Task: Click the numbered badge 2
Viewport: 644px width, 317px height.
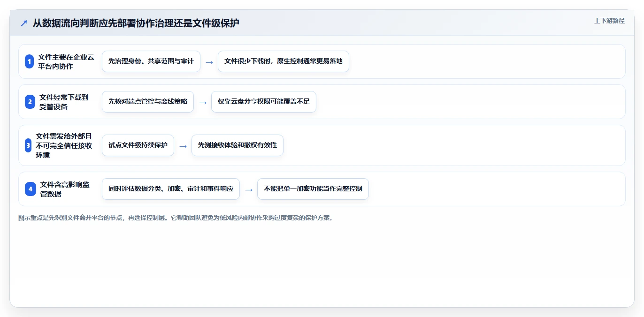Action: tap(30, 102)
